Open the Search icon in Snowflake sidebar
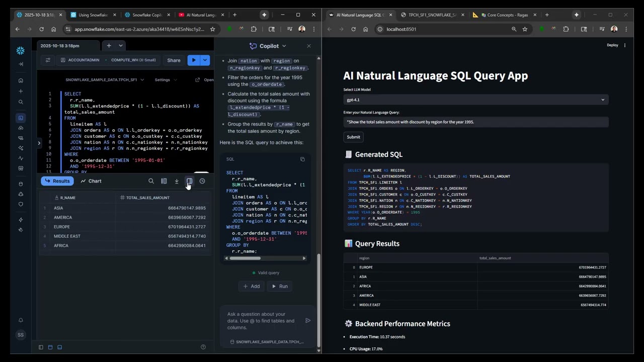The height and width of the screenshot is (362, 644). (21, 102)
